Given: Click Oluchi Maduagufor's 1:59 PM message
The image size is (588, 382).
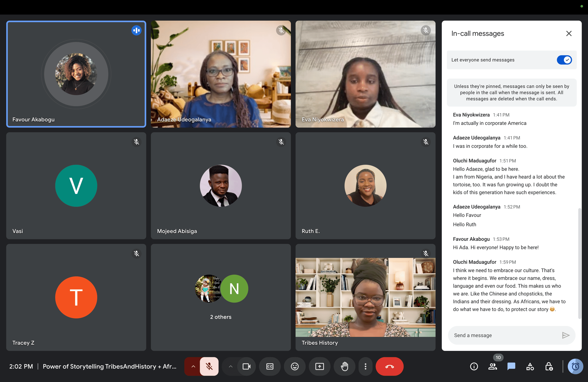Looking at the screenshot, I should [x=509, y=290].
